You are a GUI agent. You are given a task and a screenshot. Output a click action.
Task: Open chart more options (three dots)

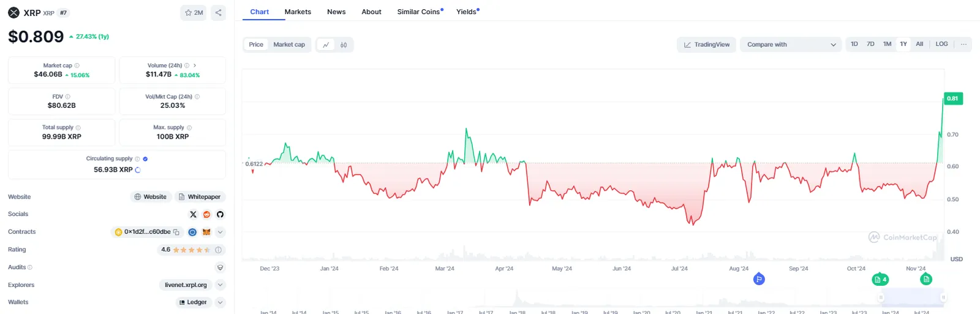click(x=963, y=44)
